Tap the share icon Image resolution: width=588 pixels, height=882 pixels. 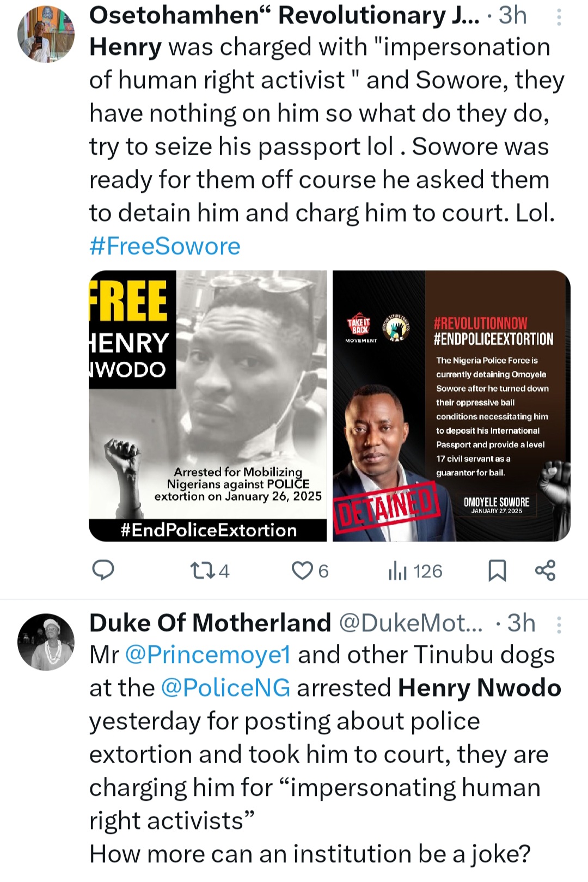[545, 570]
